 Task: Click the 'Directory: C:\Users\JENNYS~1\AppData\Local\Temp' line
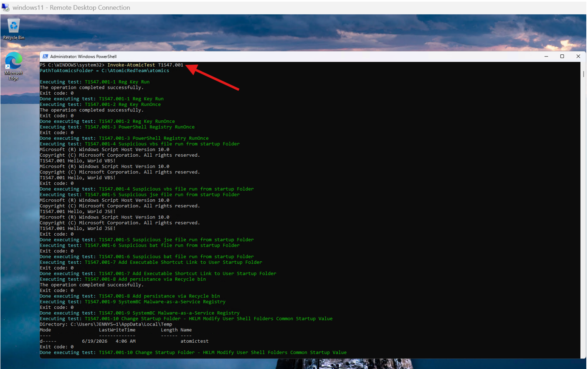pyautogui.click(x=106, y=324)
